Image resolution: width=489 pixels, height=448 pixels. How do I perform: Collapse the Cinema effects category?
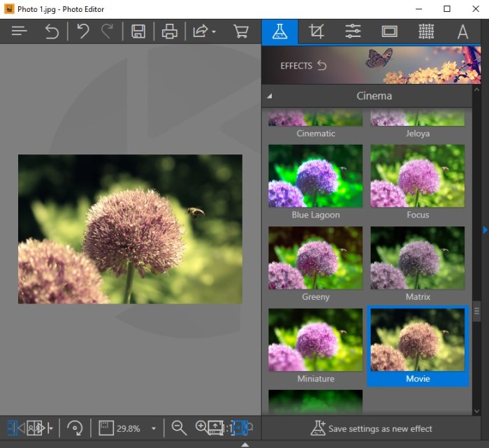coord(270,96)
